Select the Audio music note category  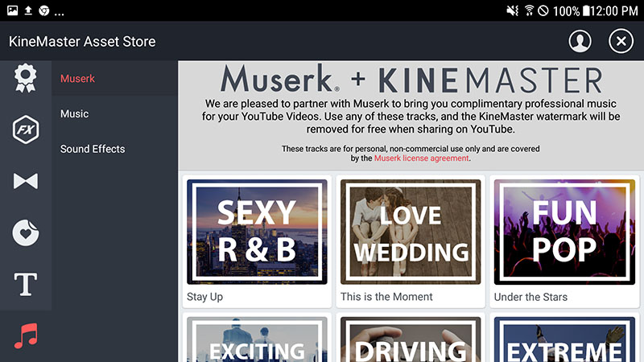tap(26, 335)
